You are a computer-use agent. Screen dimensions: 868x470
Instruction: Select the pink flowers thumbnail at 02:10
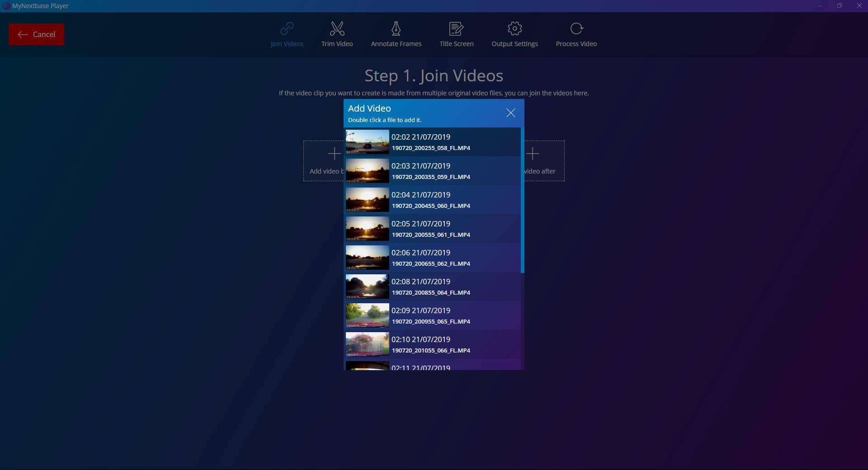click(x=367, y=344)
